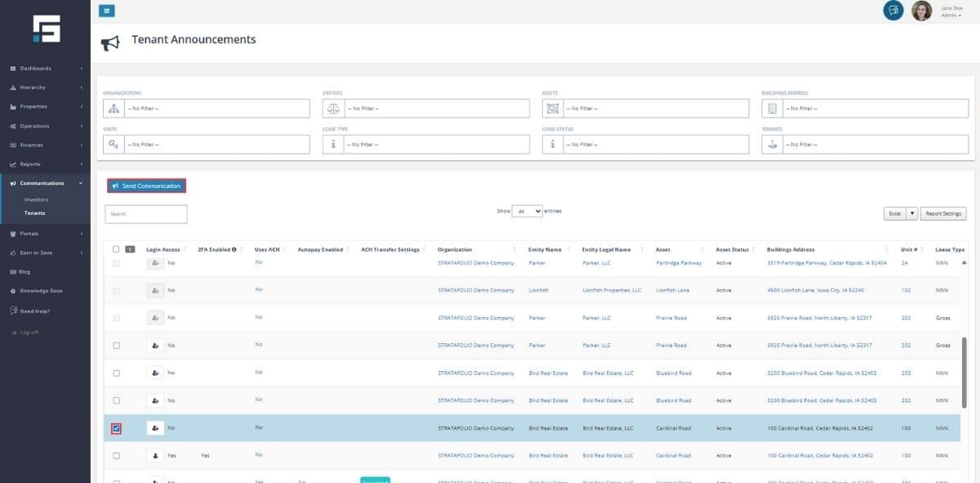The image size is (980, 483).
Task: Open the Report Settings button
Action: (943, 213)
